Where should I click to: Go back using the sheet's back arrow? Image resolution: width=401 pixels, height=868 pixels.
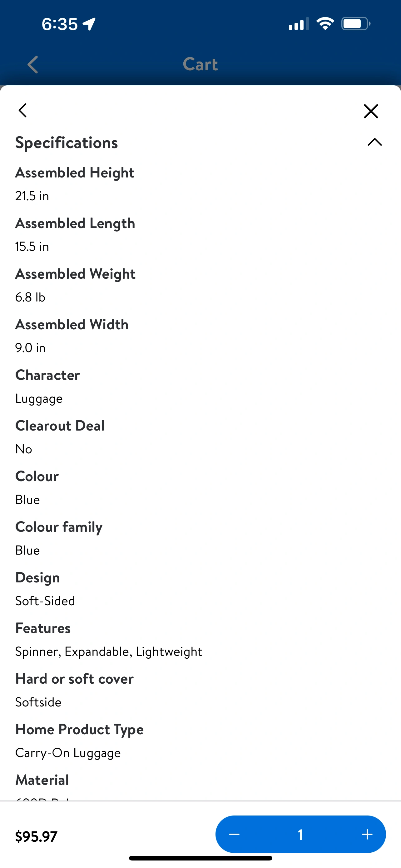coord(22,111)
